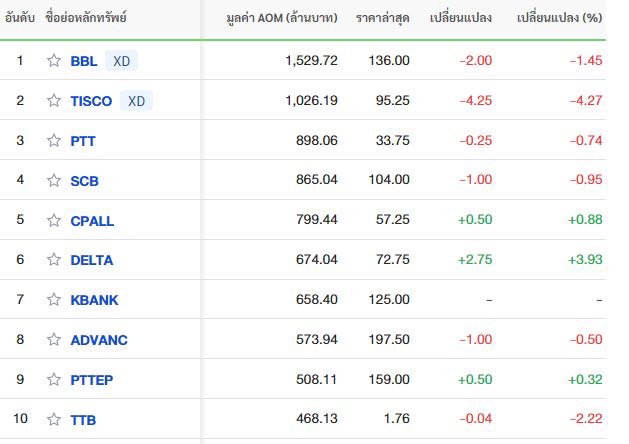Toggle the KBANK favorite star
The height and width of the screenshot is (444, 629).
[54, 299]
